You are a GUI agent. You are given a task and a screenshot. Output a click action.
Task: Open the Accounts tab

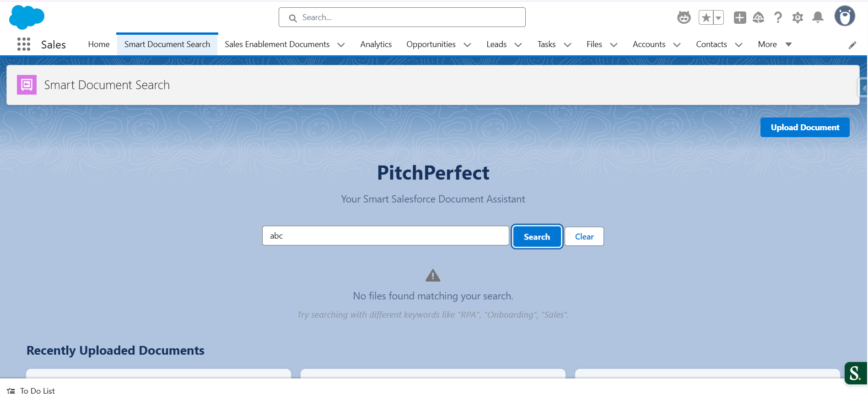click(649, 44)
